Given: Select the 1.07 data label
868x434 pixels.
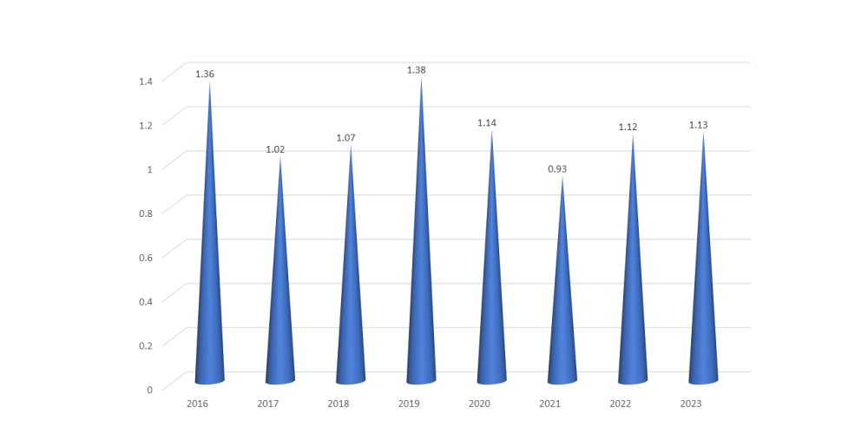Looking at the screenshot, I should click(346, 138).
